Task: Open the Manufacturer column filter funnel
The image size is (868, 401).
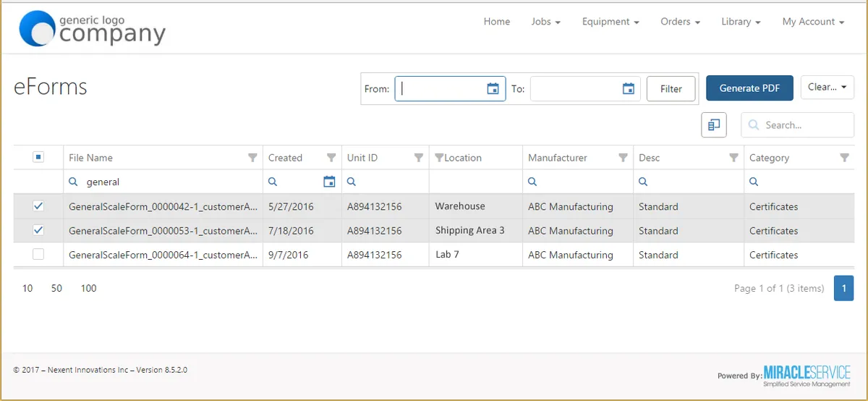Action: (x=623, y=158)
